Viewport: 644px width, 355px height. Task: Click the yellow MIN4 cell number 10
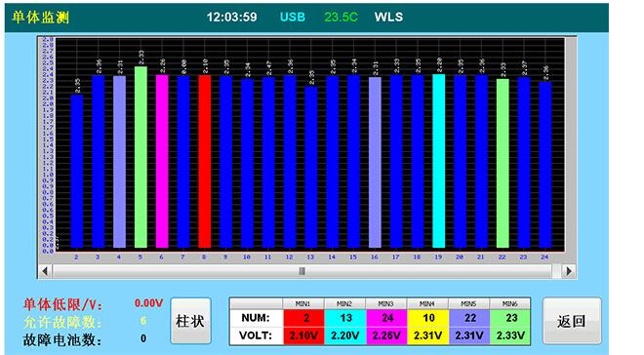[428, 318]
